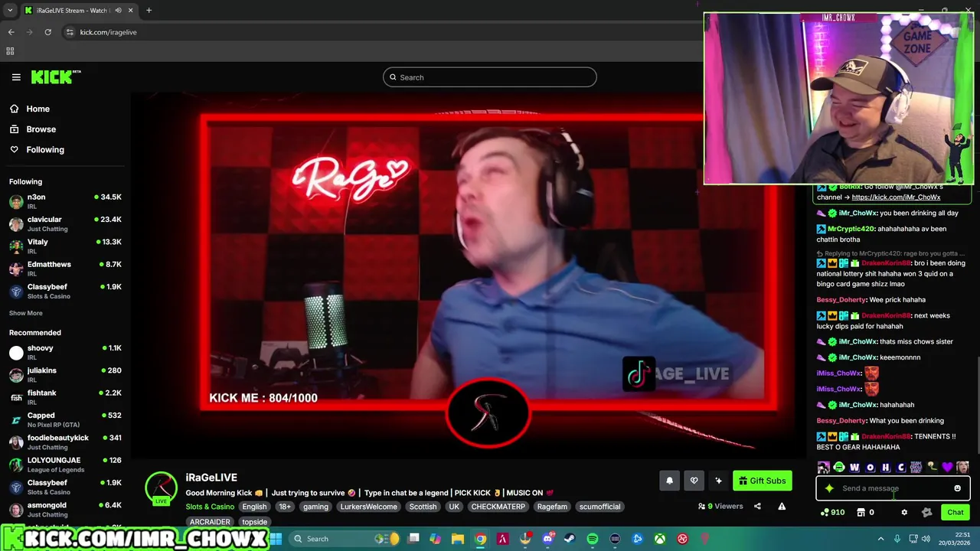Open the browser tab search dropdown
980x551 pixels.
[x=10, y=11]
